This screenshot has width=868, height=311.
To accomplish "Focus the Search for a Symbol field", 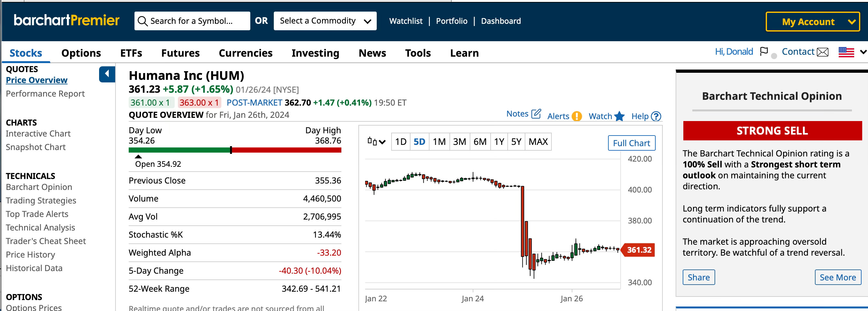I will pyautogui.click(x=192, y=21).
